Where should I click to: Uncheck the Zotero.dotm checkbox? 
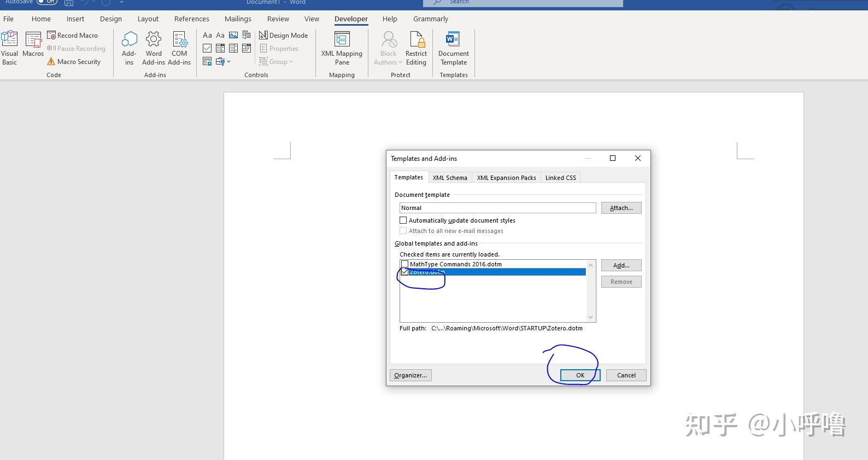(x=405, y=272)
